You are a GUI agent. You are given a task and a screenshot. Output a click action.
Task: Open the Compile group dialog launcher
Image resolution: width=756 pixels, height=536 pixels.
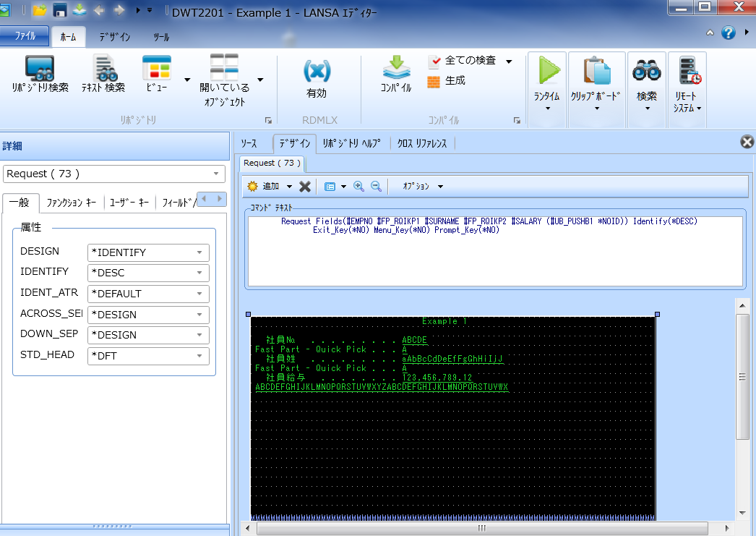click(517, 120)
